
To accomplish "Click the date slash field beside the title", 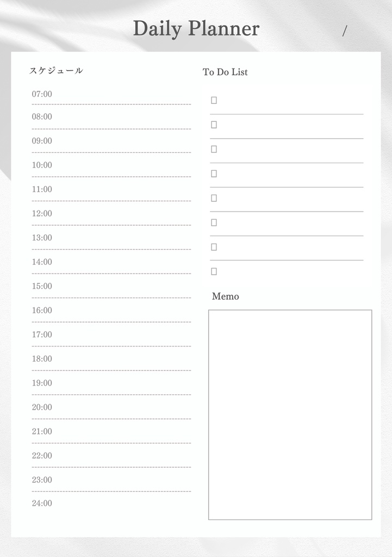I will point(345,32).
